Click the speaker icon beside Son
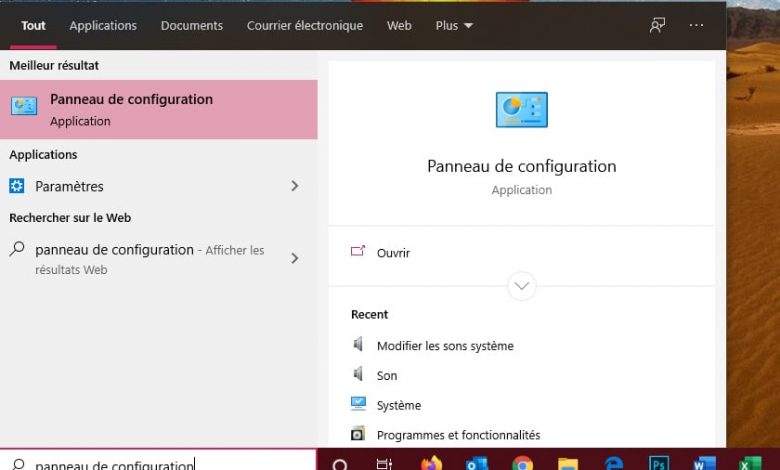This screenshot has height=470, width=780. [358, 374]
